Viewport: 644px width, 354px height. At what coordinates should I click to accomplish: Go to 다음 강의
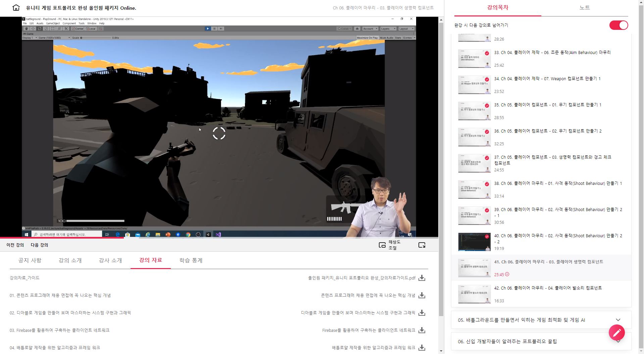click(40, 245)
